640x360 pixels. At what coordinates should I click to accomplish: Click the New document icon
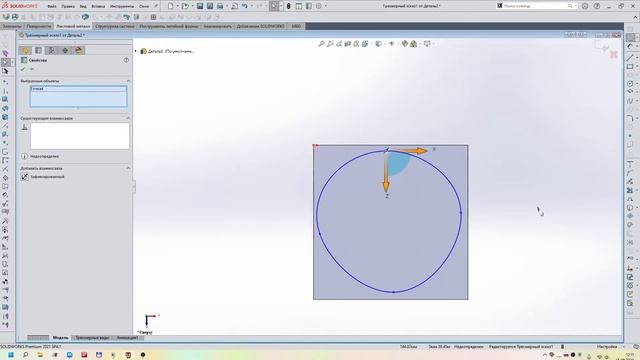[171, 6]
